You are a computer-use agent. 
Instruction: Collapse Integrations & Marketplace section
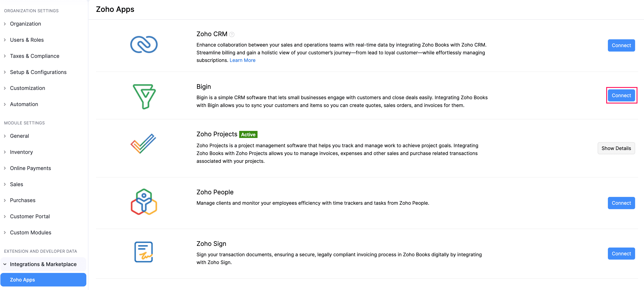[x=43, y=264]
